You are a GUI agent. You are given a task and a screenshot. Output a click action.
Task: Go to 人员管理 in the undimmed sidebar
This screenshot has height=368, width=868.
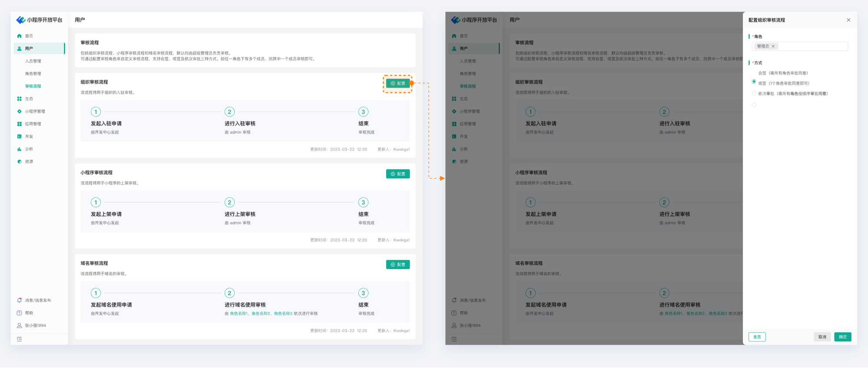[x=33, y=61]
